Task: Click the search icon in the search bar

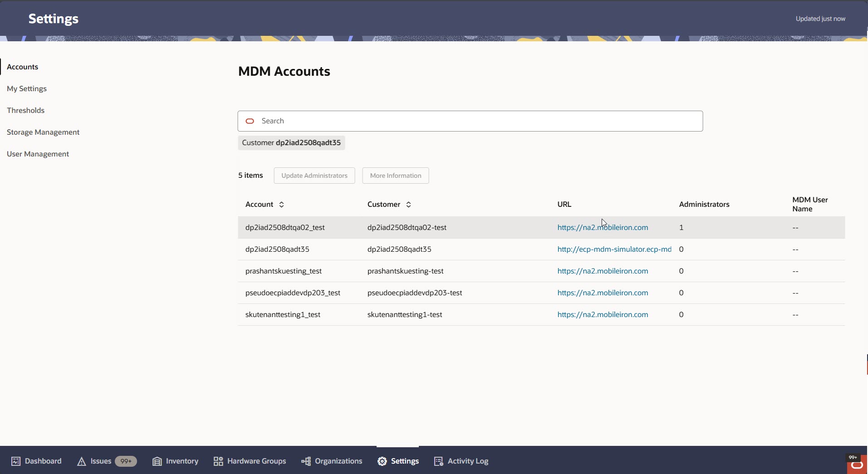Action: click(250, 121)
